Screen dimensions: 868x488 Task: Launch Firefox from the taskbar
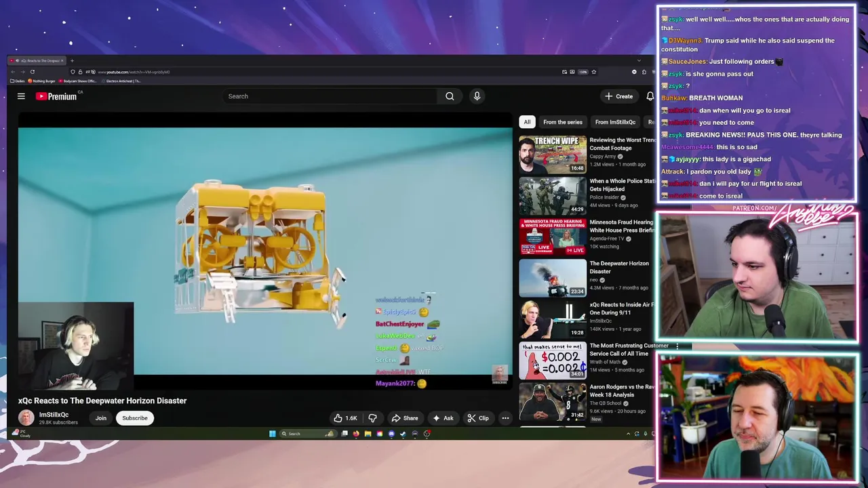point(356,434)
